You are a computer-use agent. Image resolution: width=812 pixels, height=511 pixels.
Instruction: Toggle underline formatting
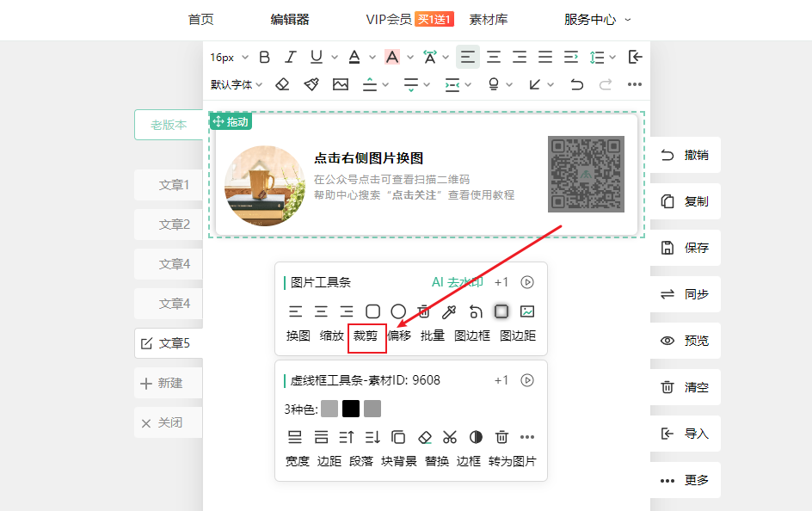click(x=317, y=57)
